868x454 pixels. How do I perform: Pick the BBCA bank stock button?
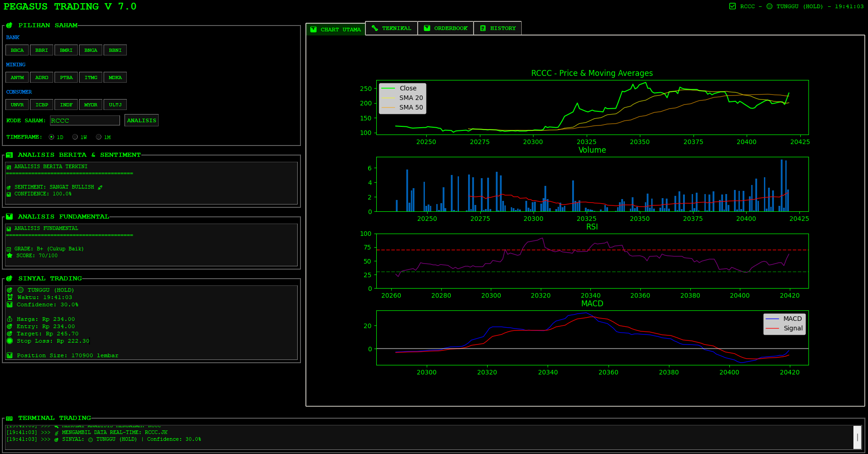tap(17, 50)
